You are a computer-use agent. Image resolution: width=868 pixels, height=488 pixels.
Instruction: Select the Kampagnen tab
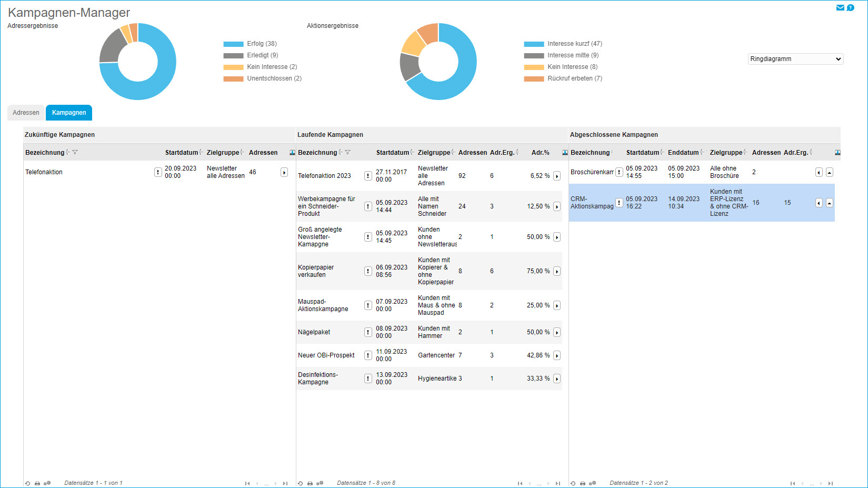(69, 113)
